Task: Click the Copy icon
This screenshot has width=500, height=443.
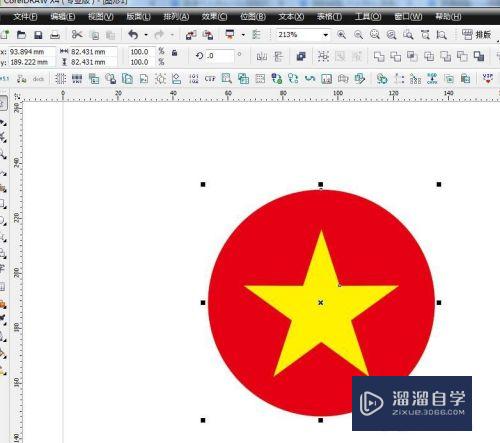Action: coord(95,35)
